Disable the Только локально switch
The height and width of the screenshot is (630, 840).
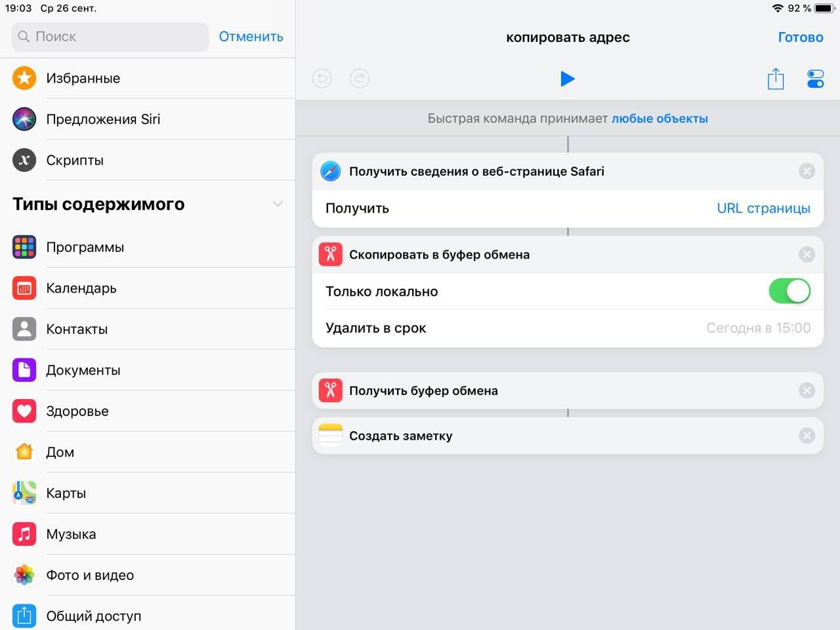789,291
